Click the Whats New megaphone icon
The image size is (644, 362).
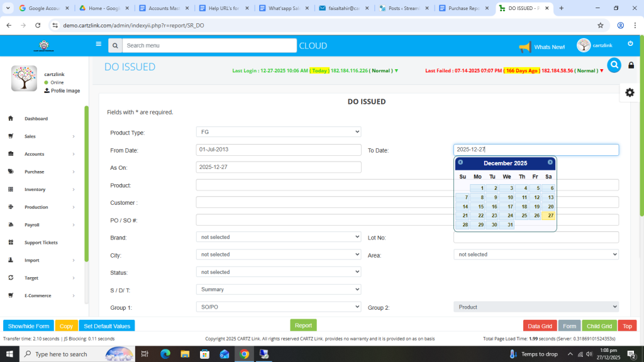point(525,47)
